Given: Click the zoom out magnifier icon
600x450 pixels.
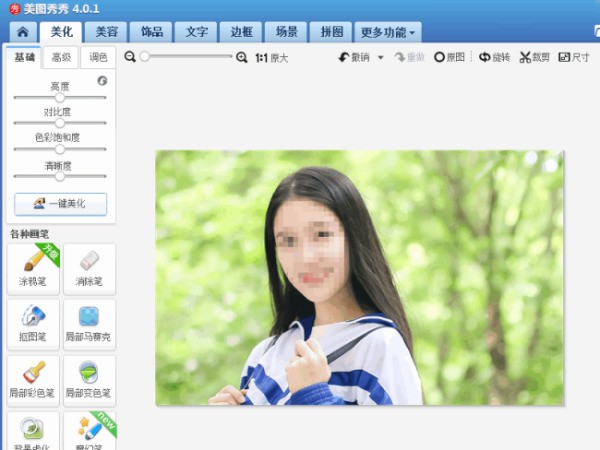Looking at the screenshot, I should (130, 58).
